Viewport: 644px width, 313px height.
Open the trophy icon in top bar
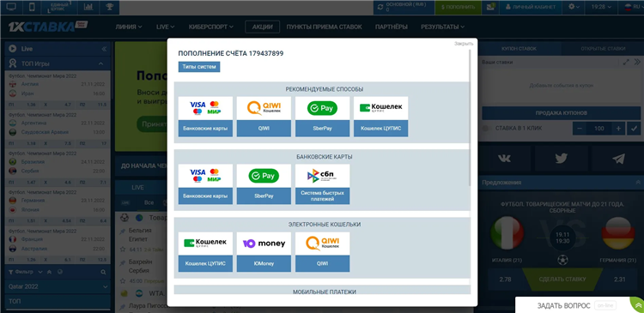pos(109,7)
